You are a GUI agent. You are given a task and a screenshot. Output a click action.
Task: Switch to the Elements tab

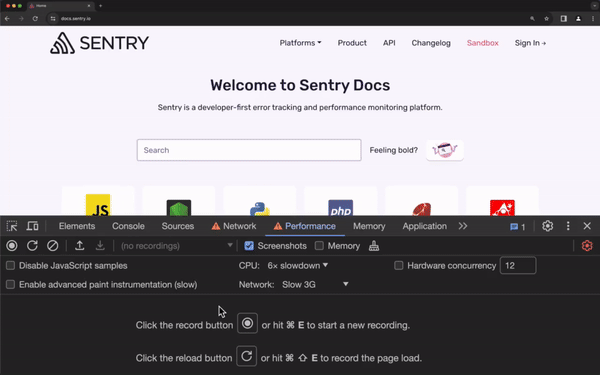(x=77, y=226)
